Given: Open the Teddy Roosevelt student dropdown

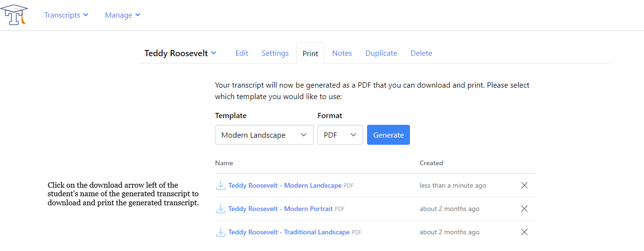Looking at the screenshot, I should (x=180, y=53).
